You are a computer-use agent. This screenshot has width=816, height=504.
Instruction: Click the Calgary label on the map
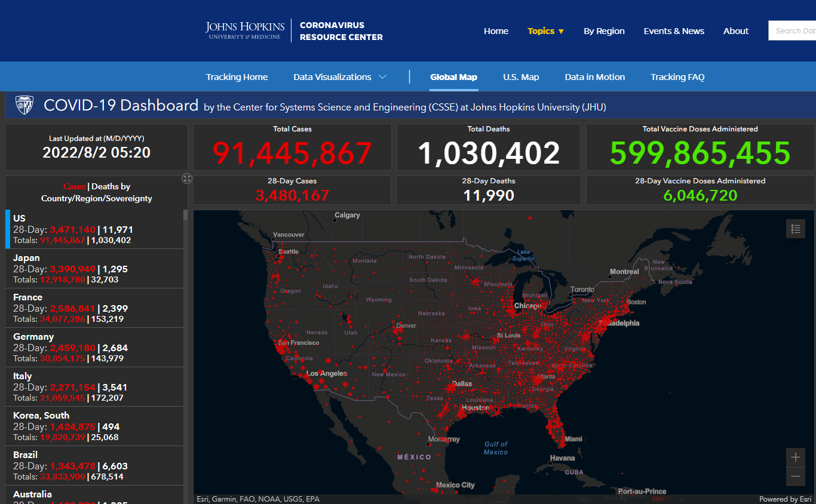click(347, 215)
